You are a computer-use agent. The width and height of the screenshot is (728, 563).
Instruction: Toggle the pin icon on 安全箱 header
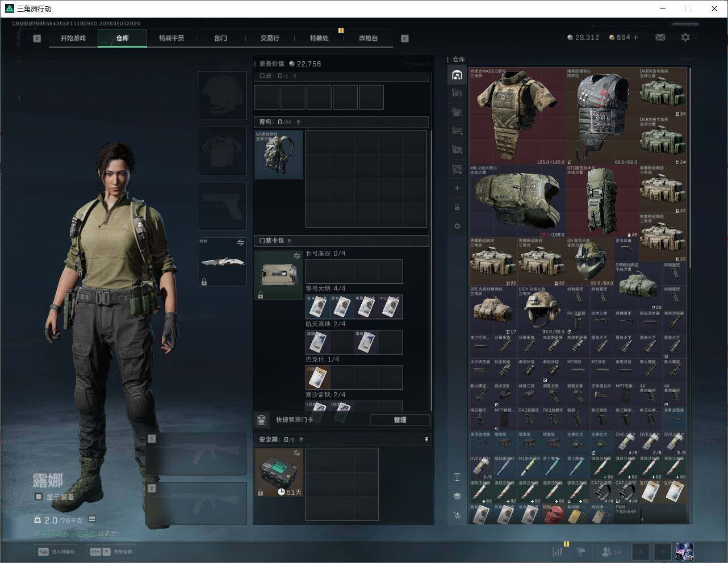426,439
